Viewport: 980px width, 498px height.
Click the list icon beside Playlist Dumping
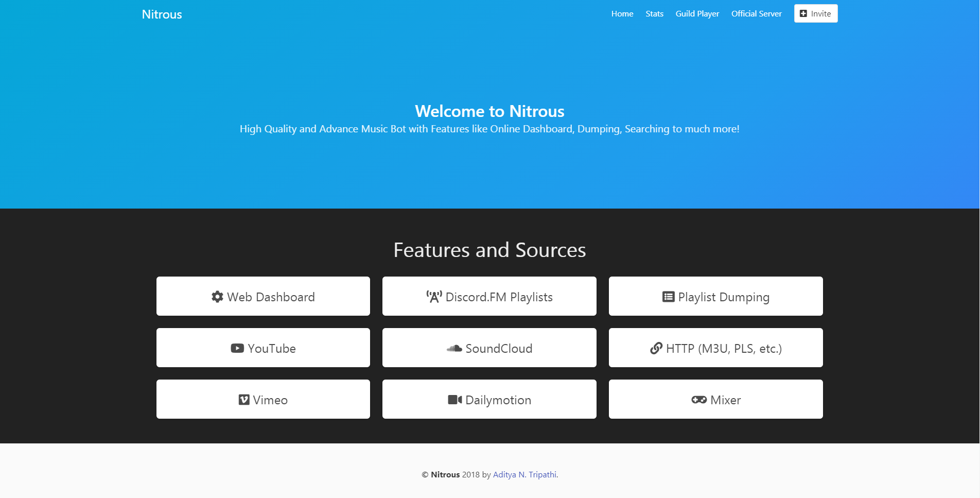tap(668, 297)
